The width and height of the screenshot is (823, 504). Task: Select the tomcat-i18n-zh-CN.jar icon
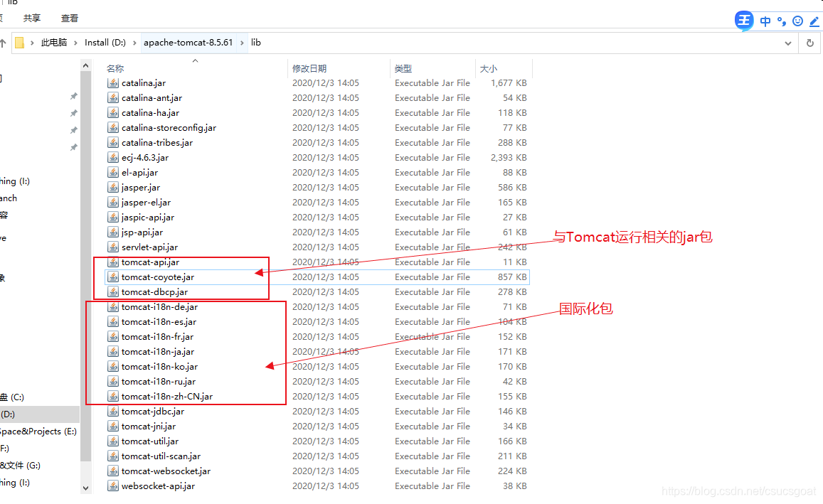point(113,397)
